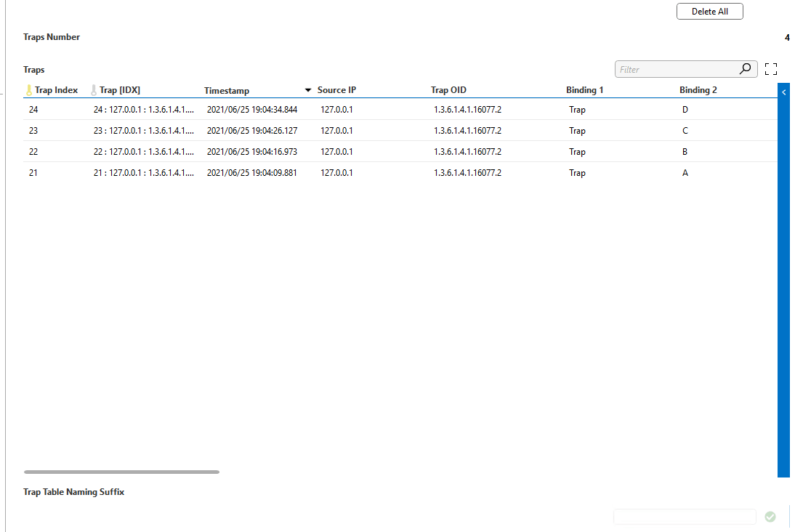Image resolution: width=795 pixels, height=532 pixels.
Task: Select the row with Trap Index 23
Action: coord(400,130)
